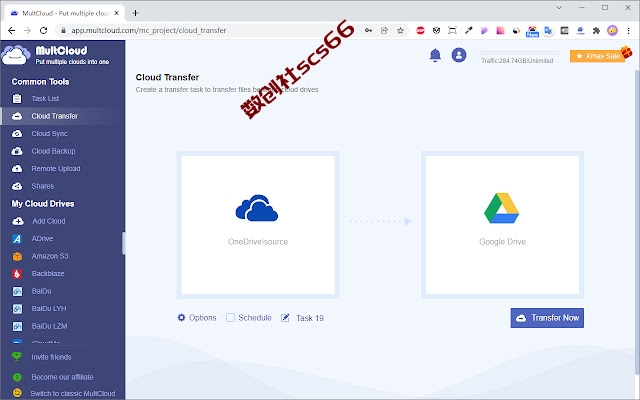Screen dimensions: 640x400
Task: Open the browser extensions puzzle icon
Action: click(x=596, y=31)
